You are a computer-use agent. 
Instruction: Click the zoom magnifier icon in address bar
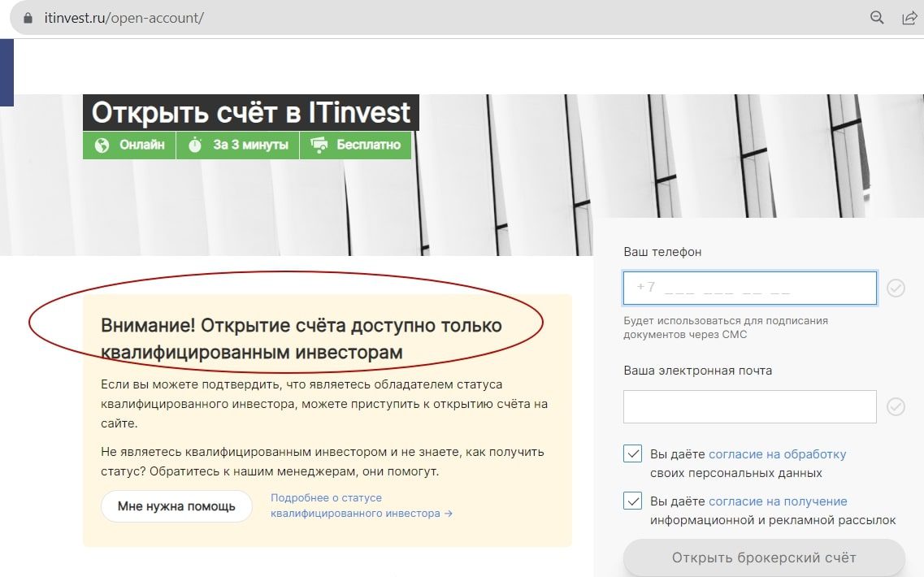click(877, 18)
